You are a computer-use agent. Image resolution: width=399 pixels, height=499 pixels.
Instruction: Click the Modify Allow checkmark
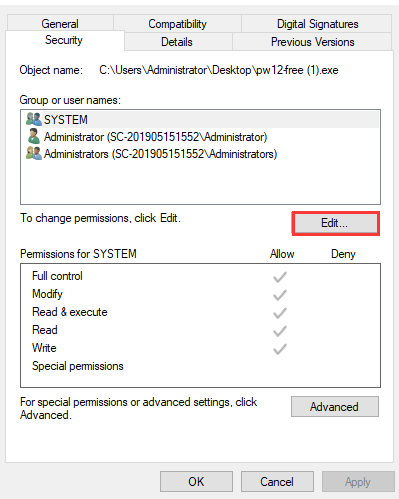click(x=280, y=295)
